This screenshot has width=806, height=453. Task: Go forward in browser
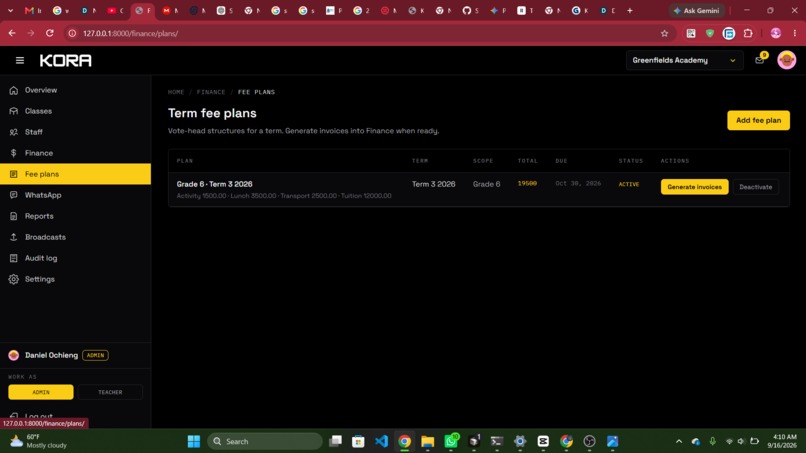[31, 33]
